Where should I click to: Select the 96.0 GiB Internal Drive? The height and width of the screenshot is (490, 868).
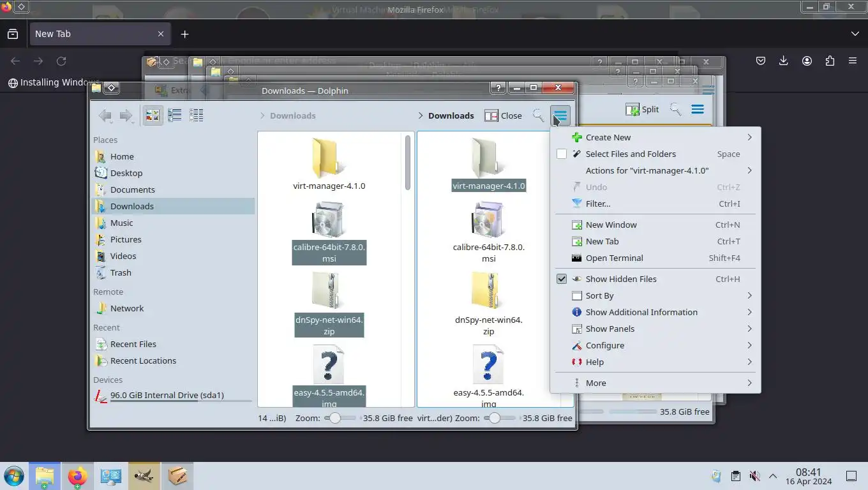173,396
